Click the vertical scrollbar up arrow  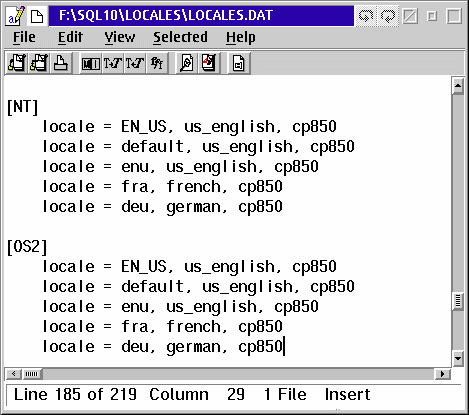(458, 86)
